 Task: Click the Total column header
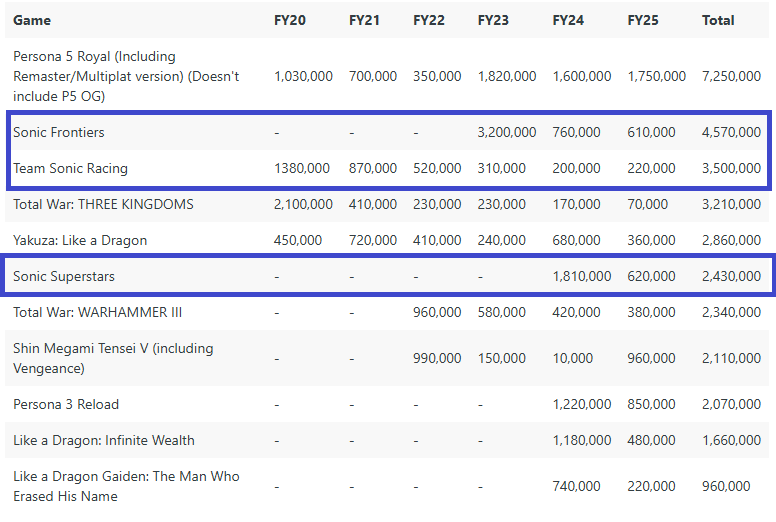(x=718, y=20)
